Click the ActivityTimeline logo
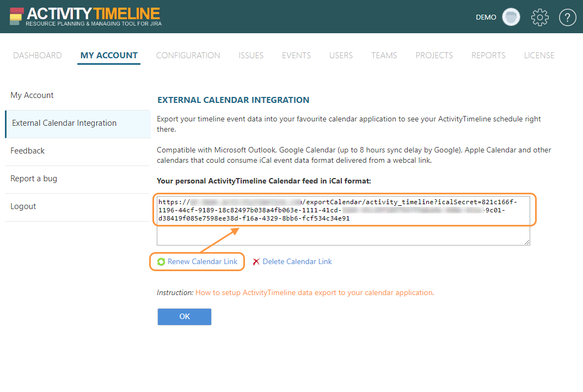583x392 pixels. click(x=85, y=17)
